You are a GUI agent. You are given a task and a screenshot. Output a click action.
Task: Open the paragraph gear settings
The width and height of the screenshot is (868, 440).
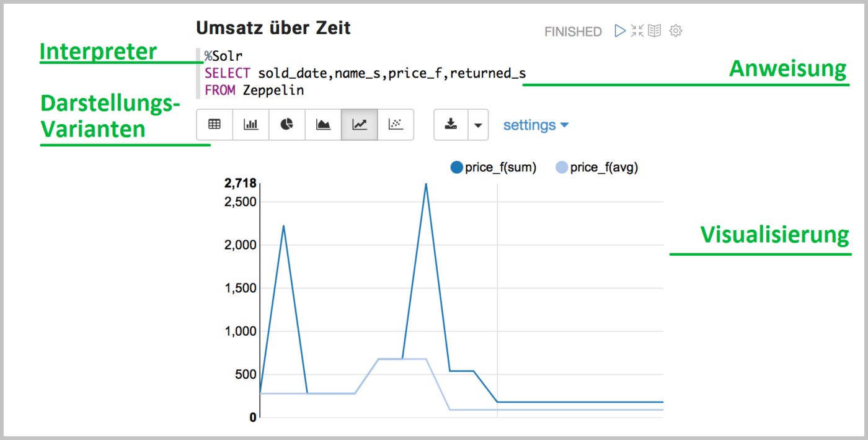(676, 31)
